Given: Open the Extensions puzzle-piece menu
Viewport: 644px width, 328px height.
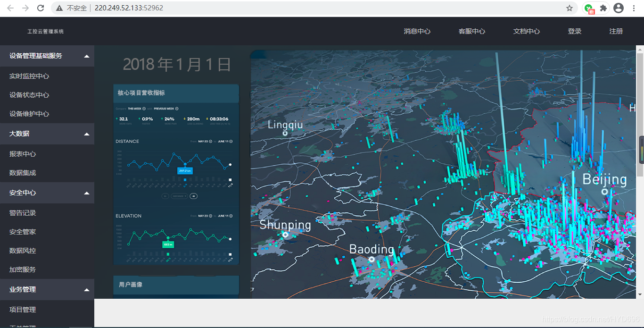Looking at the screenshot, I should coord(603,8).
